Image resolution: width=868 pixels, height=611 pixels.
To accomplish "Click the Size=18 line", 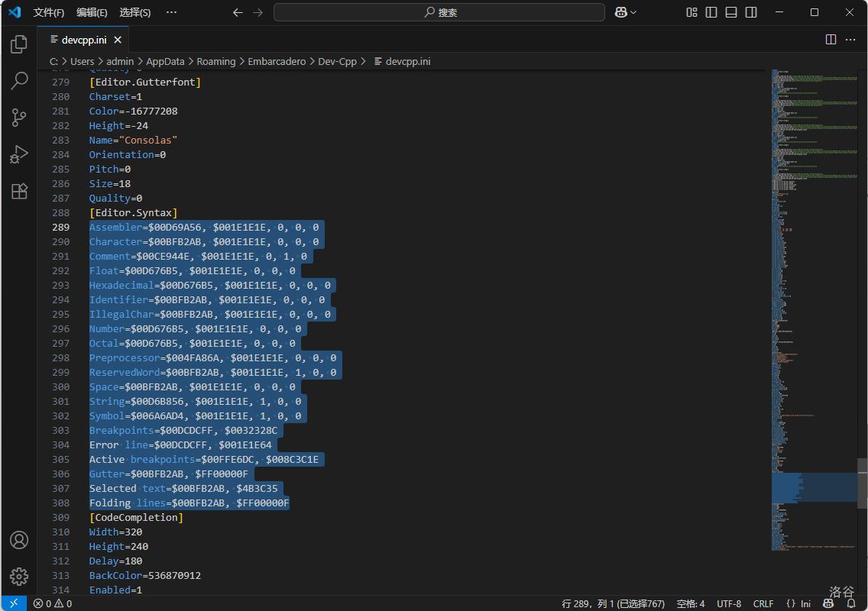I will coord(110,184).
